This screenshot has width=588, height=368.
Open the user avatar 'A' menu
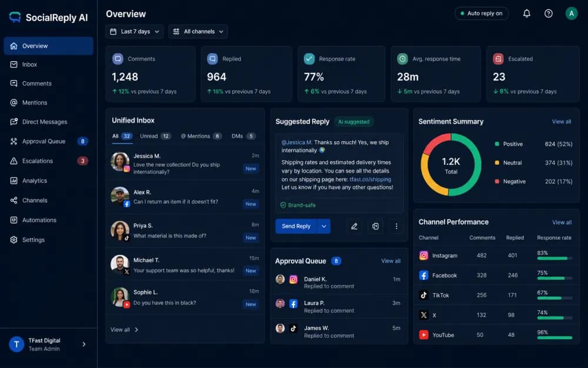571,14
